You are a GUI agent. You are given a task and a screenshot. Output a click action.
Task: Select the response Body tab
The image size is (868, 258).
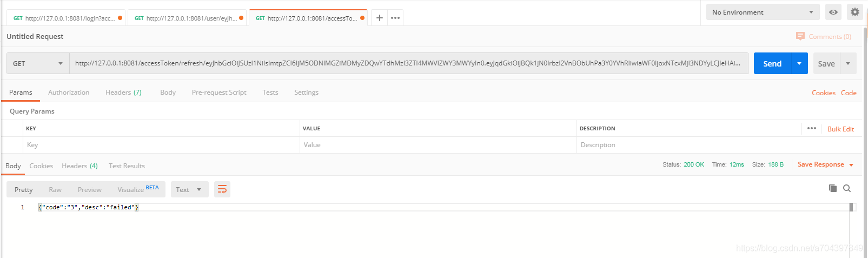pos(13,166)
